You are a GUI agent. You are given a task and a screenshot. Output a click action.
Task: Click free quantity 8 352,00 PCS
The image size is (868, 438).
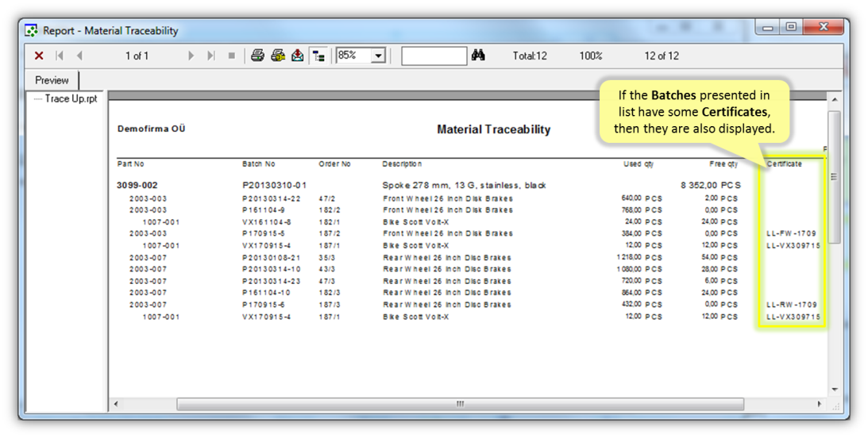tap(711, 185)
